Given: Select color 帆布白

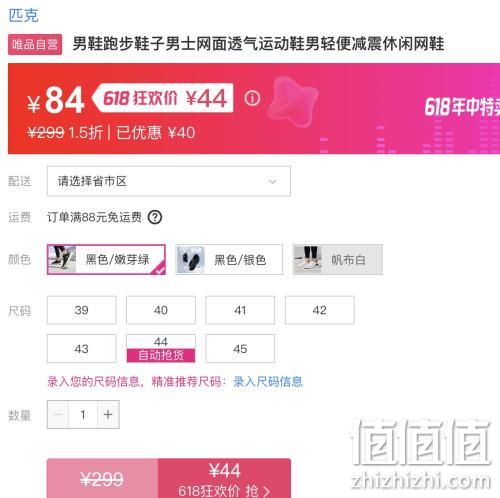Looking at the screenshot, I should coord(338,260).
